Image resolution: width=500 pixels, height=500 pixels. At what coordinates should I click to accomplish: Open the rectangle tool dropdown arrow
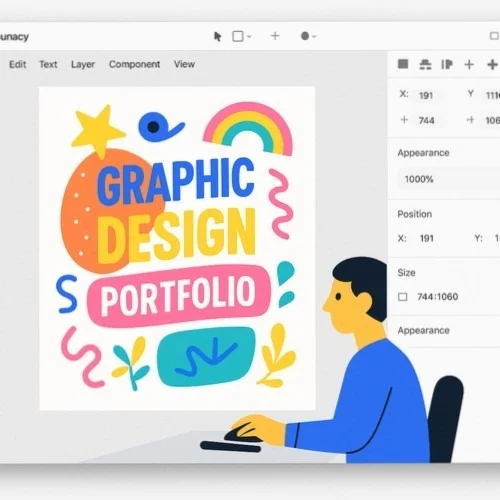pos(249,36)
